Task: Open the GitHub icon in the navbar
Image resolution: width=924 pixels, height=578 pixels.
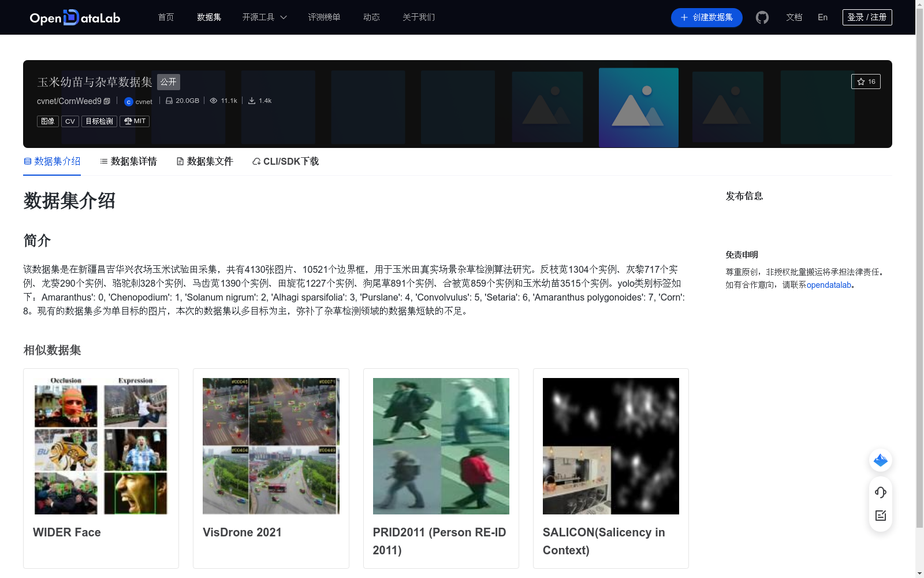Action: [x=762, y=17]
